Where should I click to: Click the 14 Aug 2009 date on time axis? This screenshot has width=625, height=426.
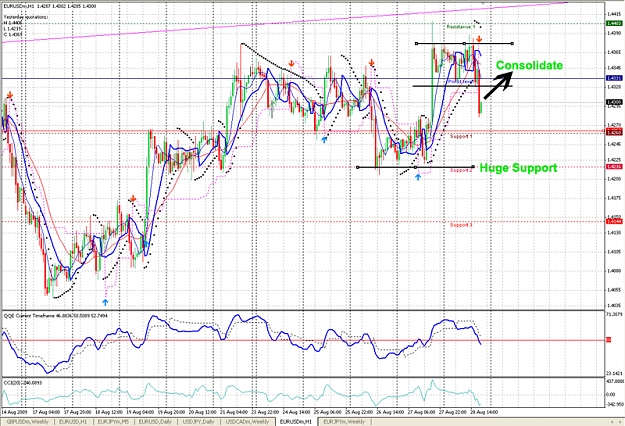[14, 412]
